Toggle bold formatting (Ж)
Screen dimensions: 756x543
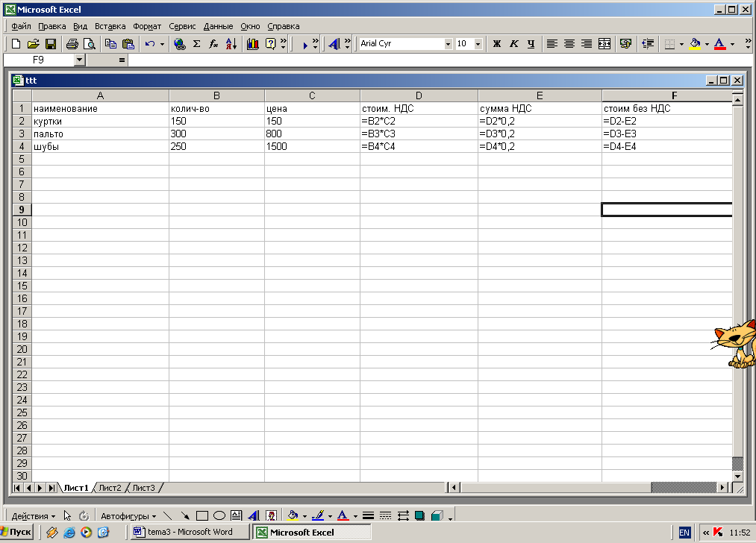(496, 44)
